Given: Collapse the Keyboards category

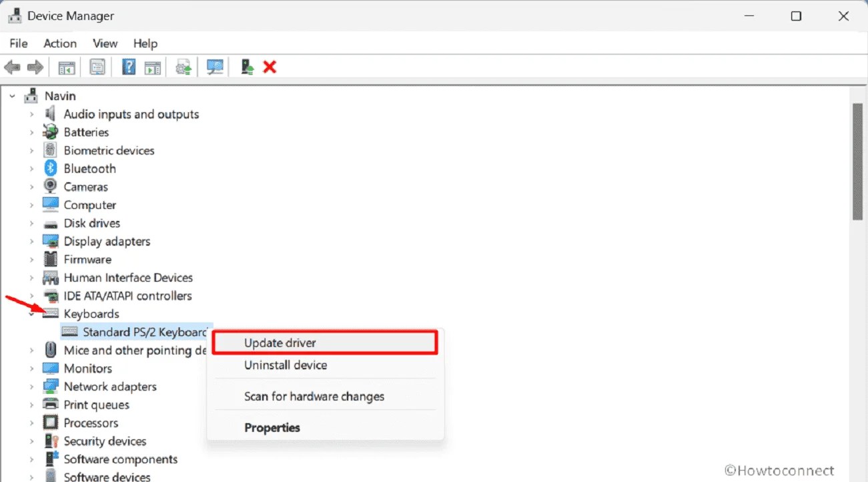Looking at the screenshot, I should point(32,314).
